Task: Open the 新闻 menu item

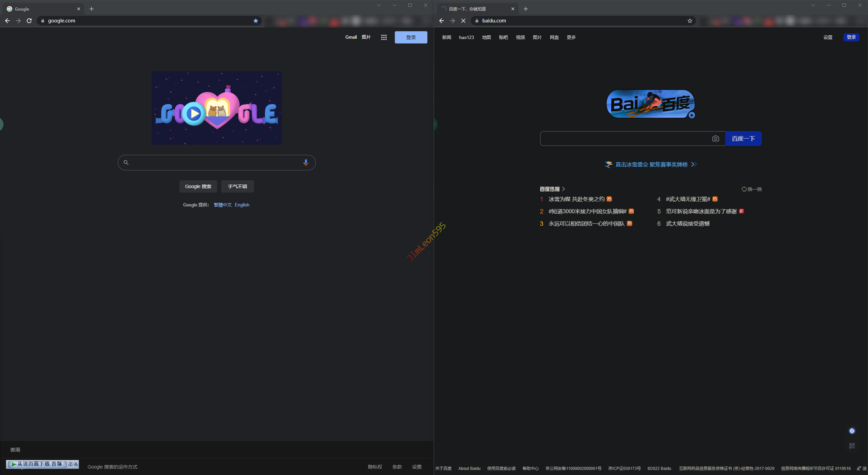Action: (x=446, y=37)
